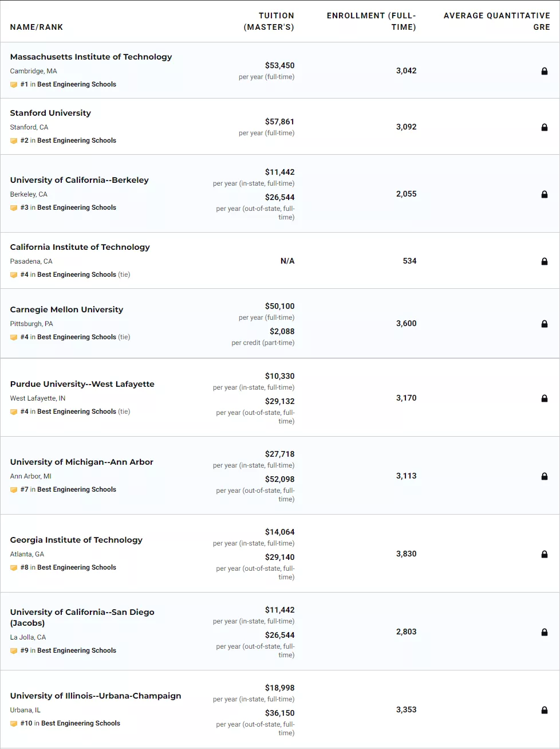Click Best Engineering Schools link under Purdue
The height and width of the screenshot is (749, 560).
pyautogui.click(x=77, y=411)
